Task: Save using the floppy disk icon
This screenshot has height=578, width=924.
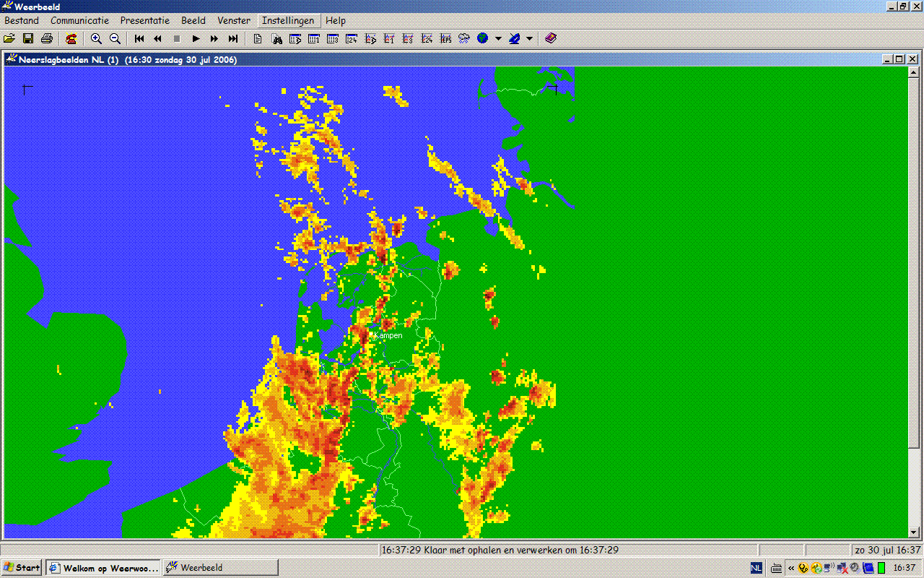Action: [28, 38]
